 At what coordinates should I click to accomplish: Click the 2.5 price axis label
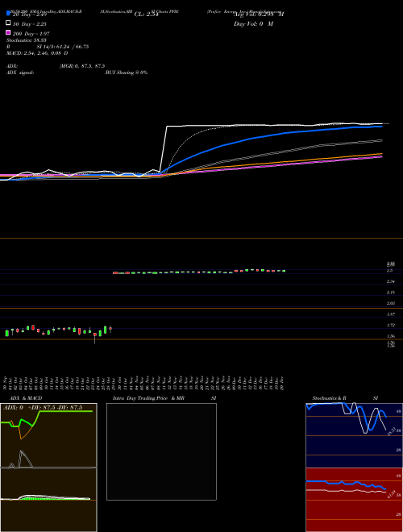(x=389, y=270)
